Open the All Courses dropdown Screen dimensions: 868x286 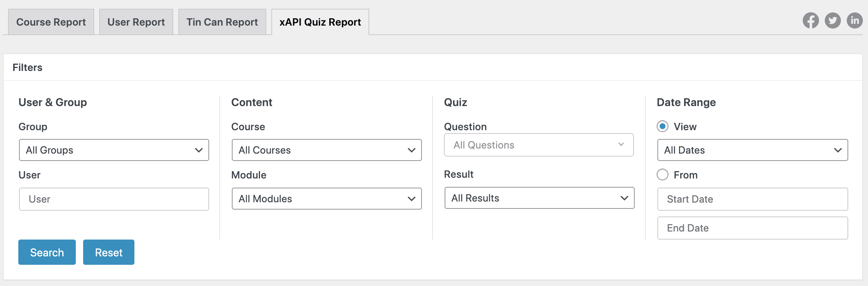326,150
